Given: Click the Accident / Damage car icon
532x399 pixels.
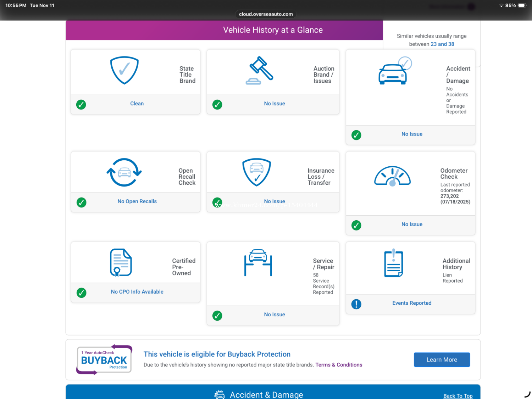Looking at the screenshot, I should pyautogui.click(x=393, y=72).
